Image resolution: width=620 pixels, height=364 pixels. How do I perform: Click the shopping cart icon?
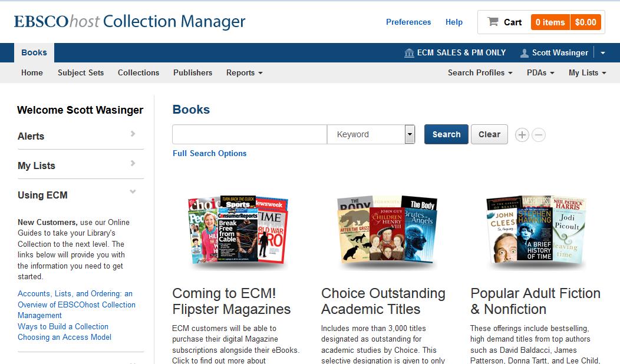coord(493,22)
